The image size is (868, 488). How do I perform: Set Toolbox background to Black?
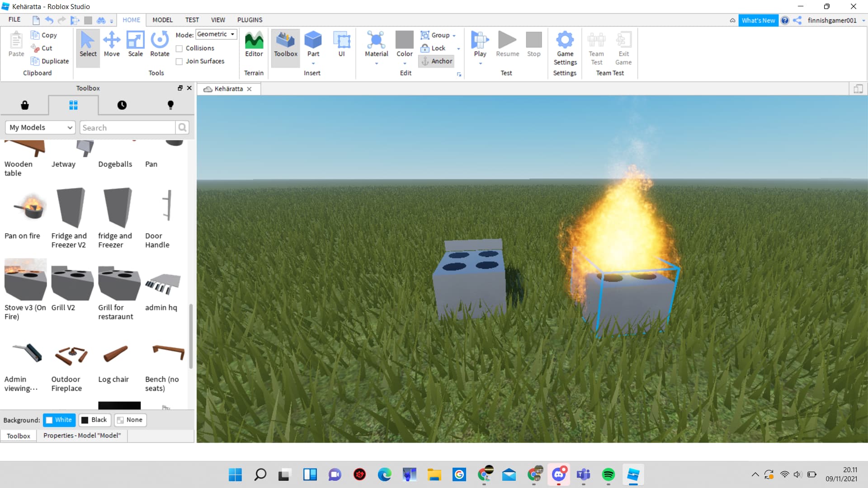(94, 420)
